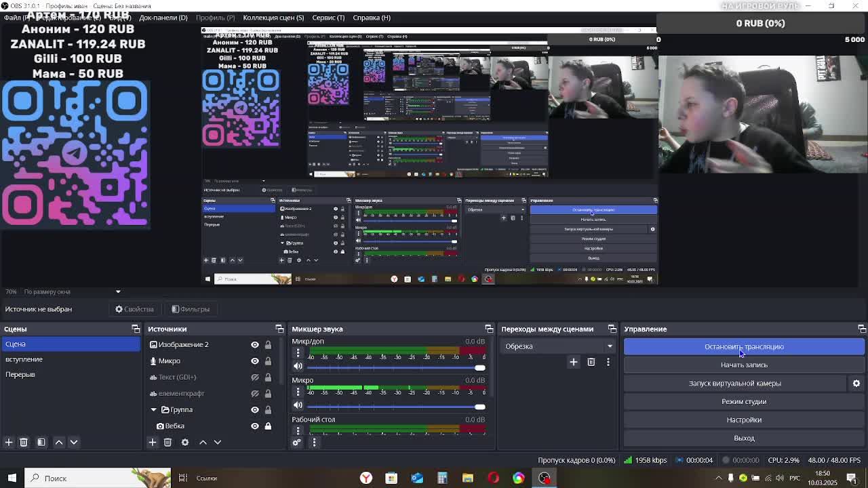Click Остановить трансляцию button

point(744,346)
